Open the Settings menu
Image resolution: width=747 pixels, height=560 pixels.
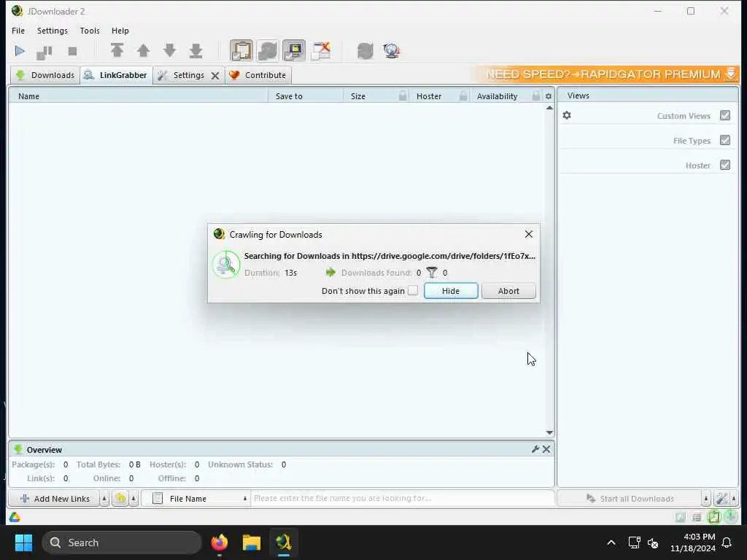[x=53, y=31]
